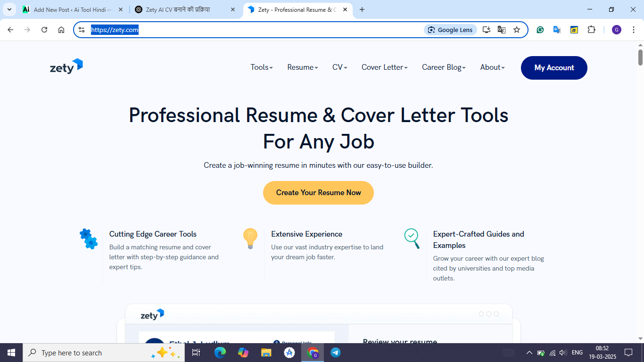Click the Chrome profile avatar G

click(616, 30)
